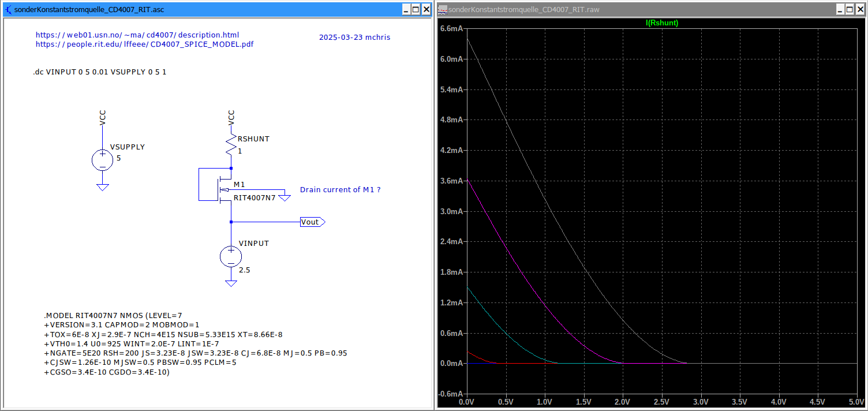868x411 pixels.
Task: Select the ground symbol at M1 body
Action: 285,198
